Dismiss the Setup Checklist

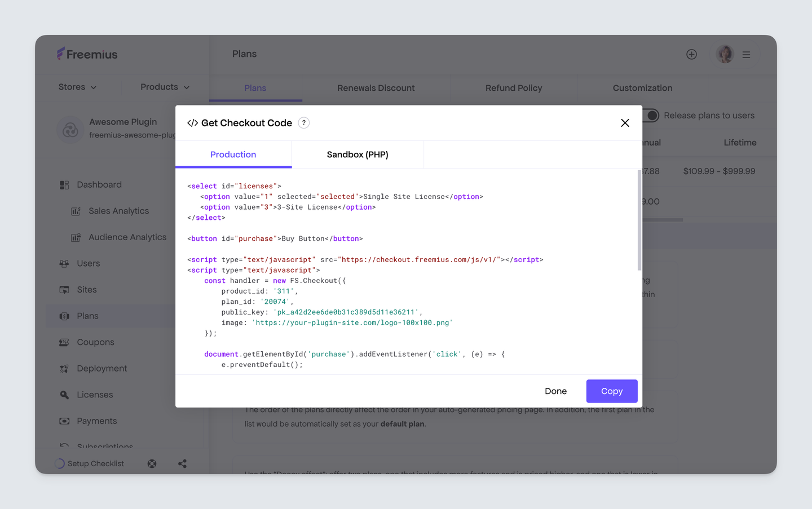[x=151, y=463]
